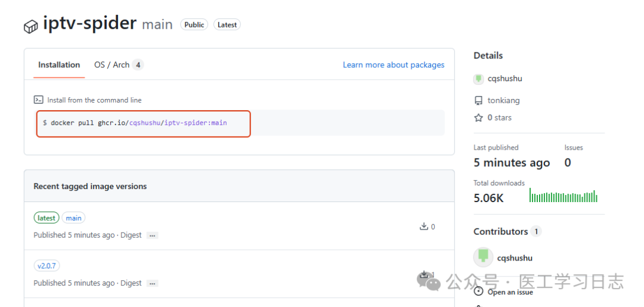Click the Contributors count badge

pos(535,231)
